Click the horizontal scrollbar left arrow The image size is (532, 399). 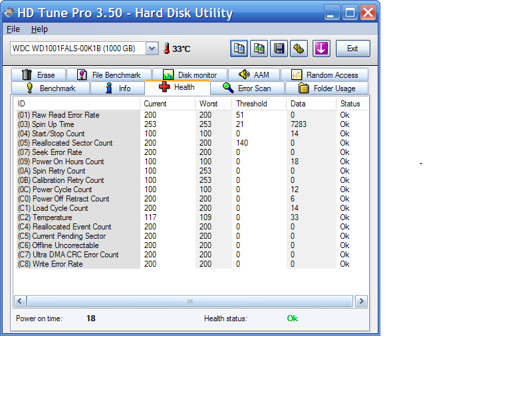coord(20,301)
